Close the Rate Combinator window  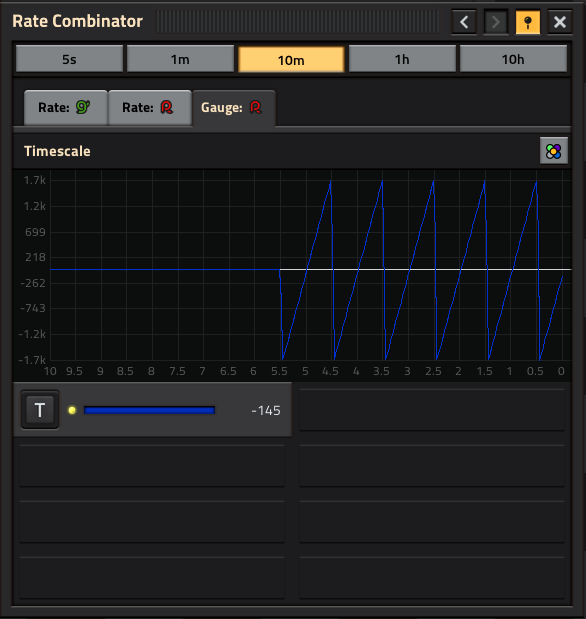[x=560, y=22]
